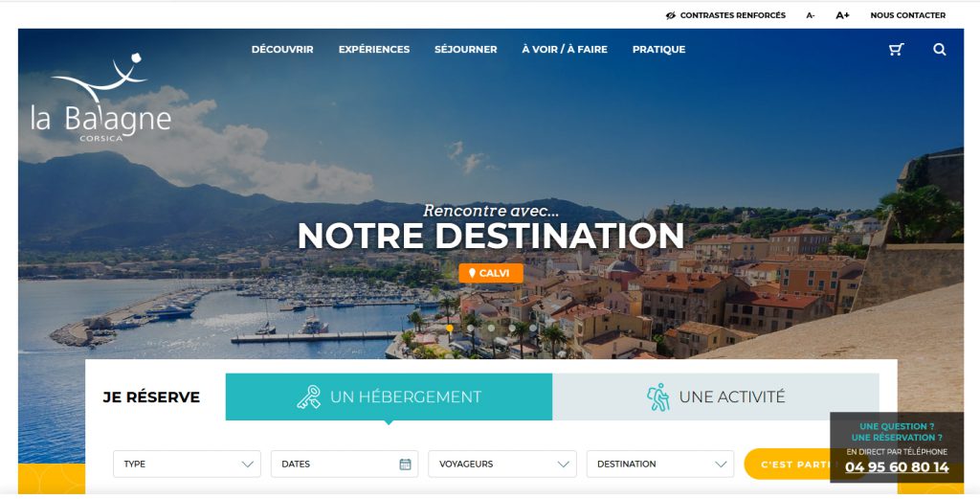Click the A- decrease text size
Screen dimensions: 980x499
[x=810, y=15]
